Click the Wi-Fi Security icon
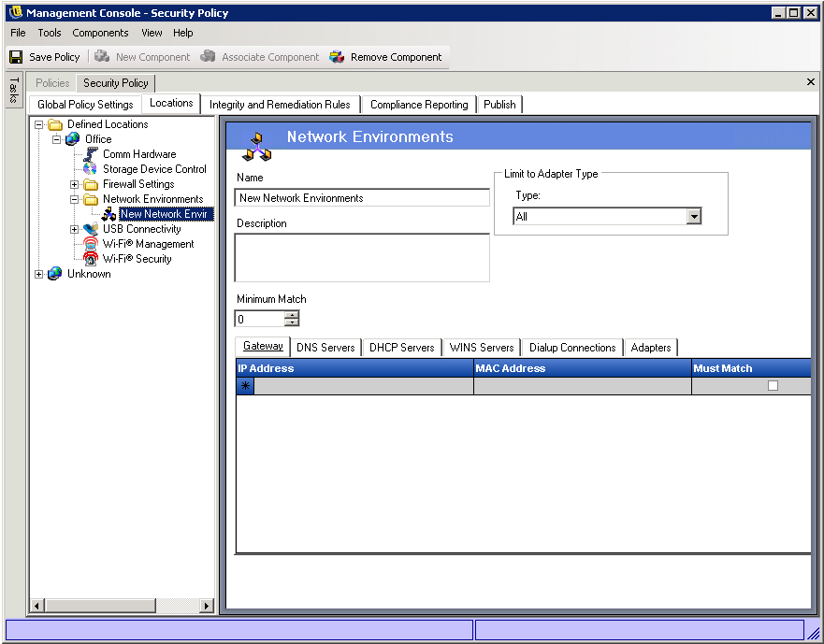Image resolution: width=824 pixels, height=644 pixels. (91, 259)
